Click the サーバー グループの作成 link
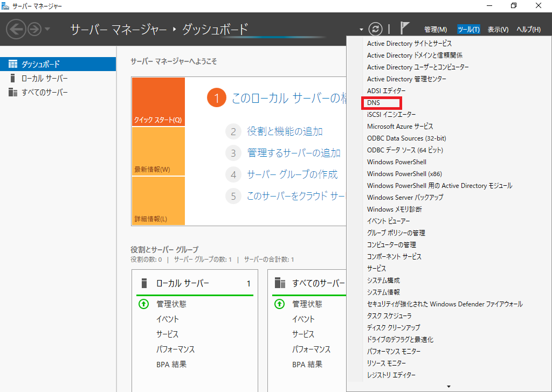This screenshot has width=552, height=392. pos(292,174)
